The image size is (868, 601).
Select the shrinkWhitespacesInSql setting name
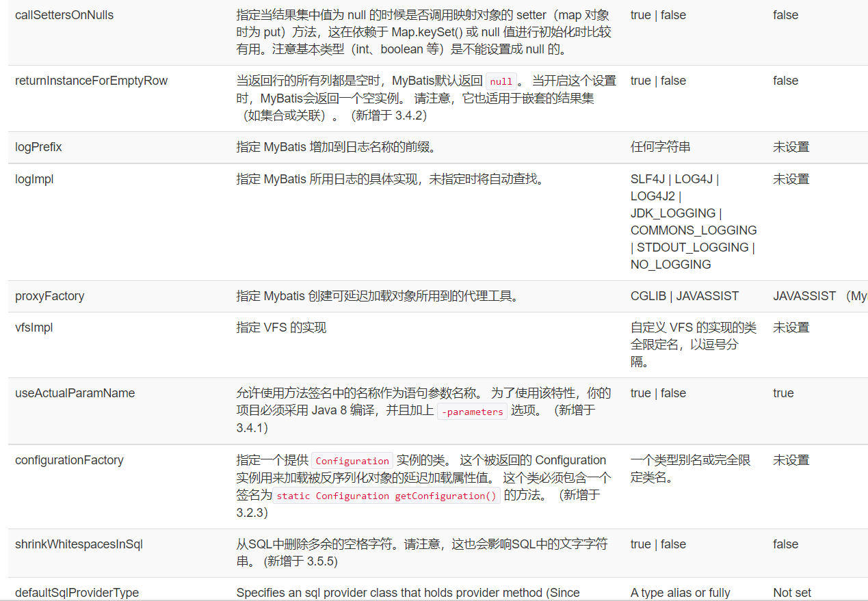(x=79, y=544)
